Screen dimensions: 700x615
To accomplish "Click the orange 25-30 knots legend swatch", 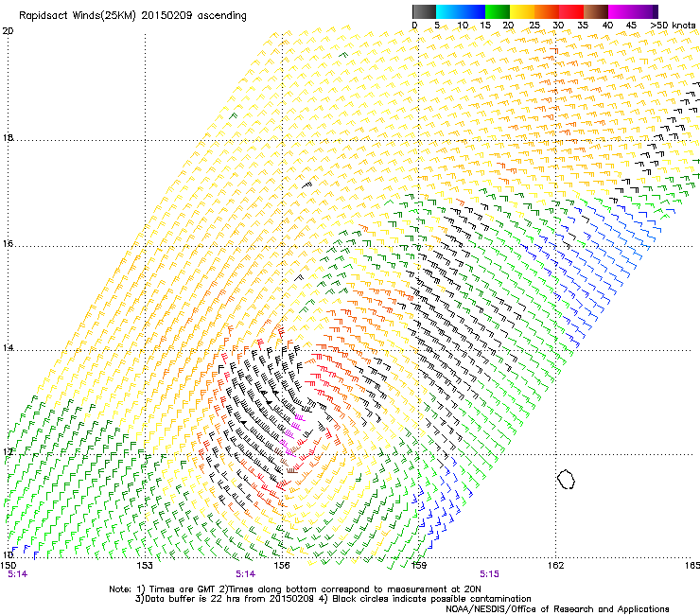I will (x=547, y=11).
